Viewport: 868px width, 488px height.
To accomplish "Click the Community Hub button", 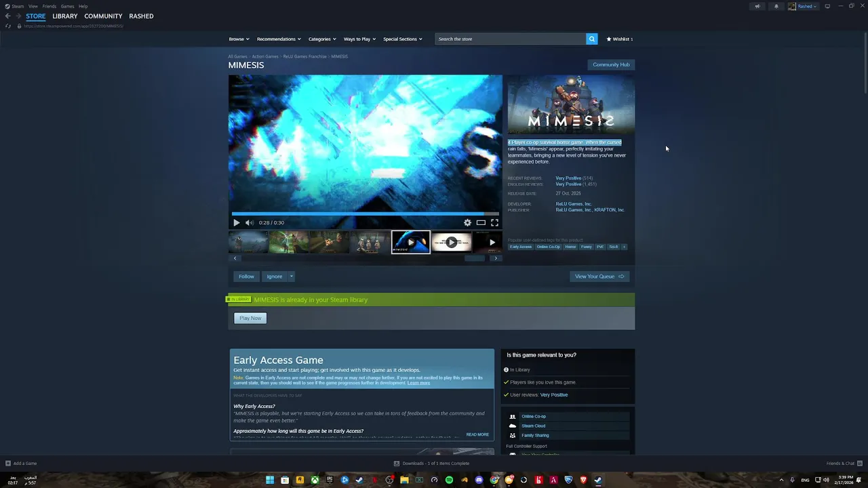I will [x=611, y=64].
